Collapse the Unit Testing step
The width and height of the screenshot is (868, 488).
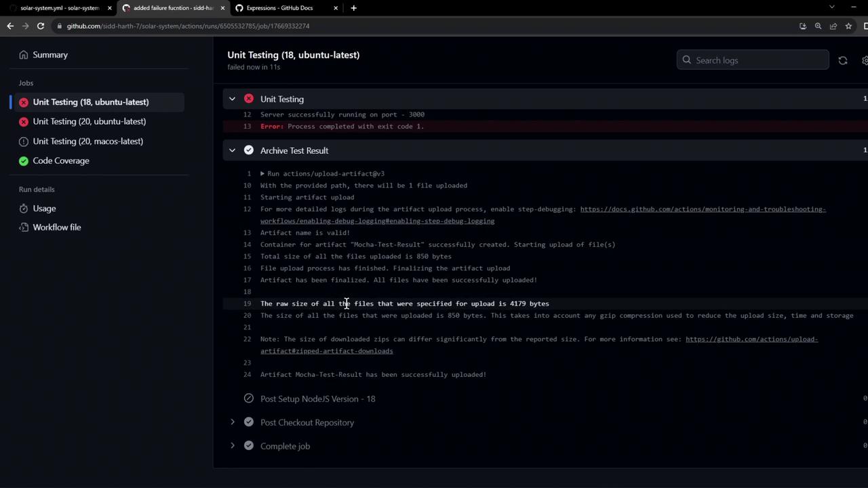click(232, 99)
